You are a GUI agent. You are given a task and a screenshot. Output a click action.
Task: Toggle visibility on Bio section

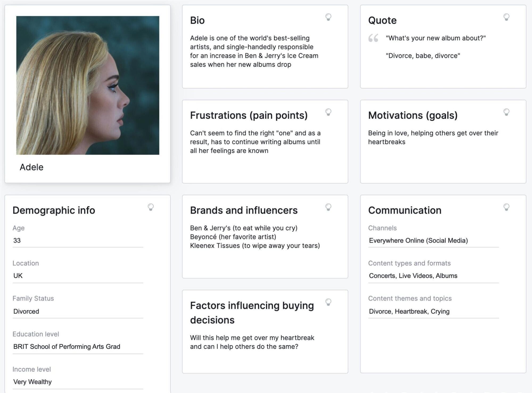(x=328, y=17)
